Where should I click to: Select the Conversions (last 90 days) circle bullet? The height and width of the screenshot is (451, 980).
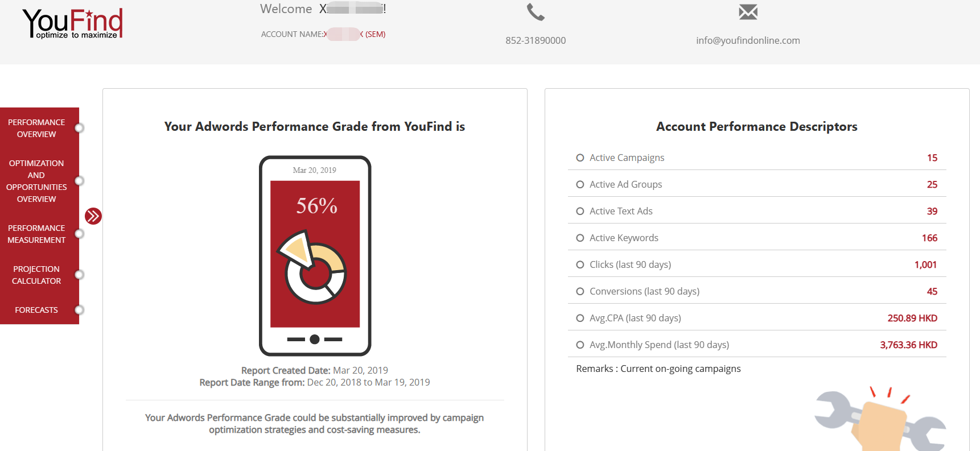[580, 291]
